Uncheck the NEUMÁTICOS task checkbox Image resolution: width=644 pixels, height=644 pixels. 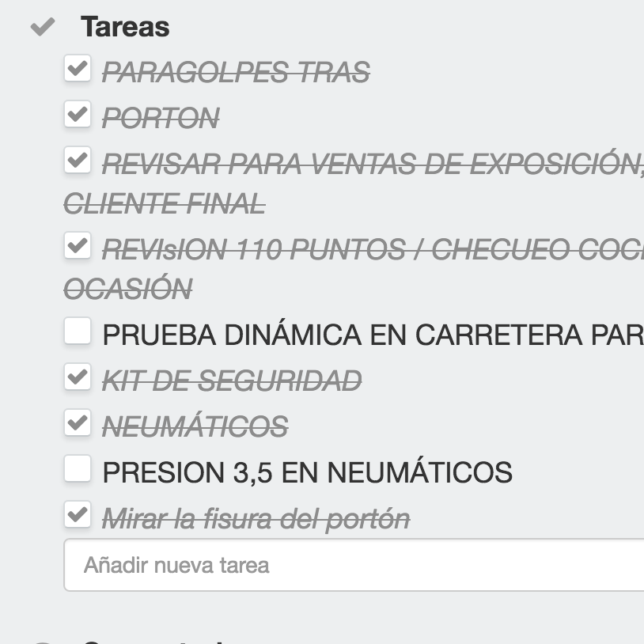[x=77, y=423]
